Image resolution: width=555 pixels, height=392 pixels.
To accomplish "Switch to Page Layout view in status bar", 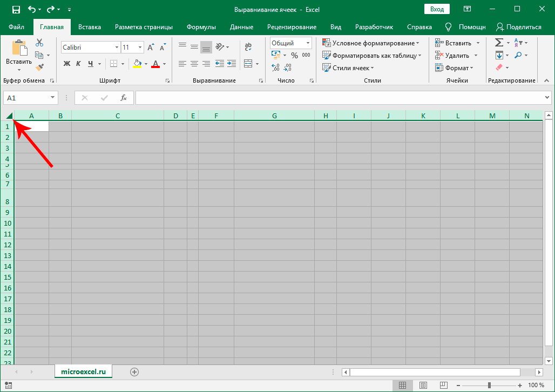I will (x=423, y=386).
